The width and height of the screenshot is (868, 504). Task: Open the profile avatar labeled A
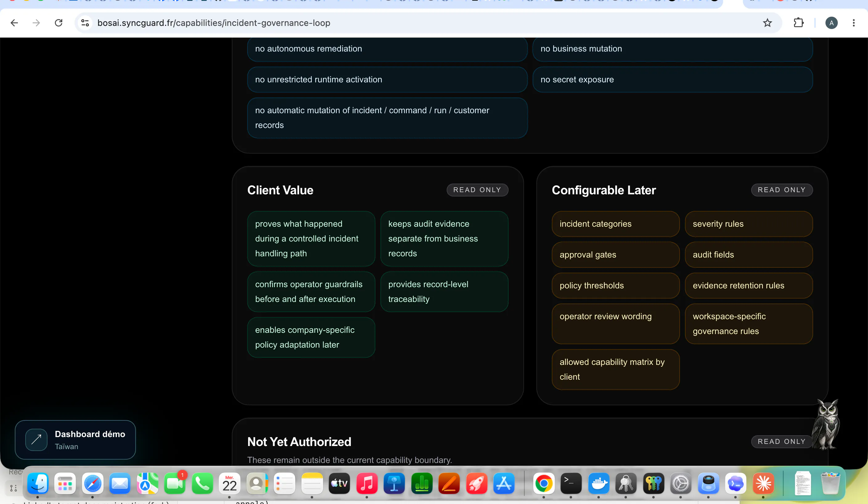(831, 23)
